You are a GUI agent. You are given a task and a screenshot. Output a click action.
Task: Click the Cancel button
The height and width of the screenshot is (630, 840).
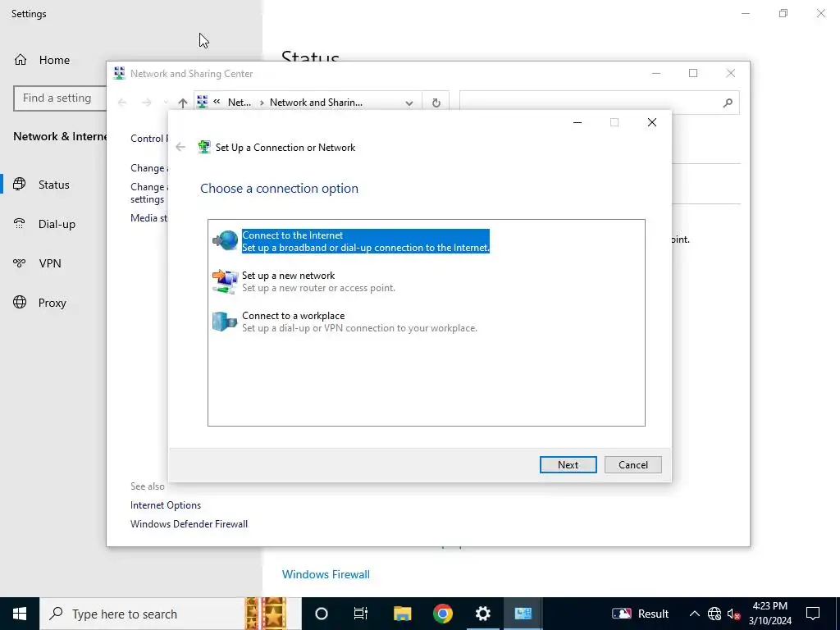632,465
